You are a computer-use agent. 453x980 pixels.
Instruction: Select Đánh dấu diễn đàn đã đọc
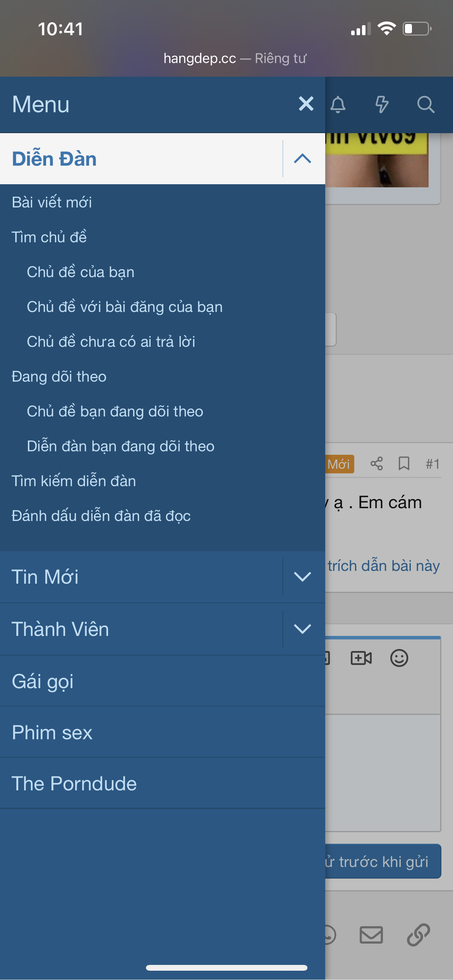coord(101,516)
